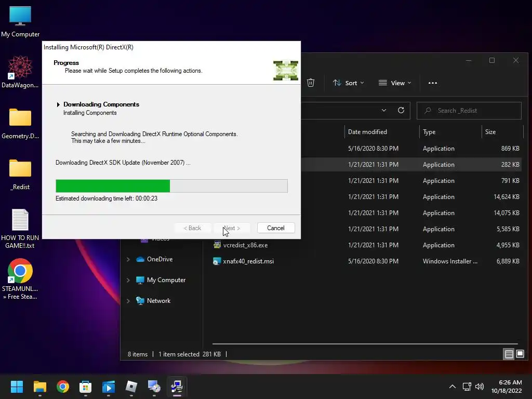Show hidden system tray icons
Image resolution: width=532 pixels, height=399 pixels.
coord(453,387)
